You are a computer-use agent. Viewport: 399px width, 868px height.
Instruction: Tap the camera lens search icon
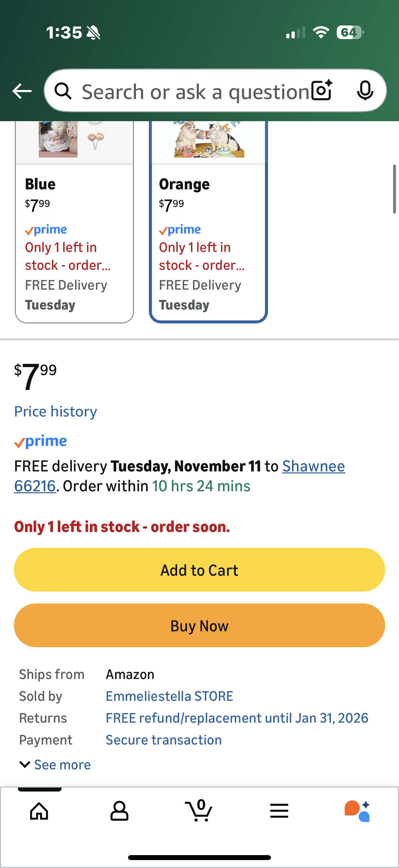tap(321, 91)
